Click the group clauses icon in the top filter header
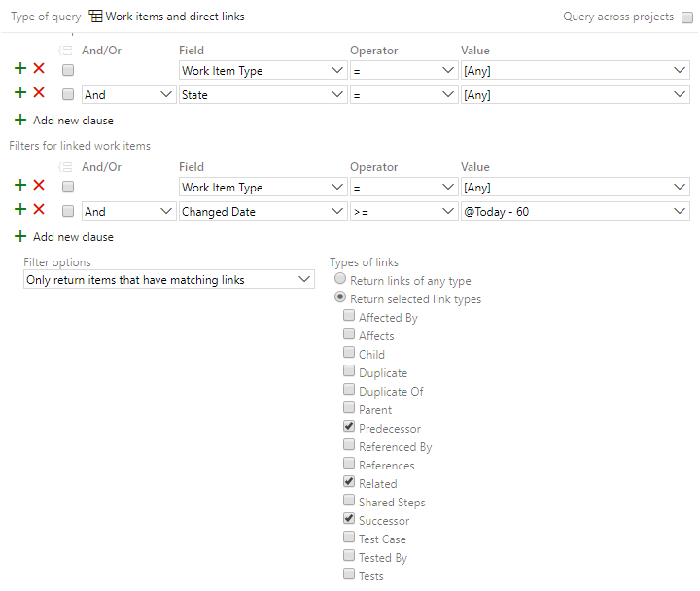700x591 pixels. pos(66,51)
